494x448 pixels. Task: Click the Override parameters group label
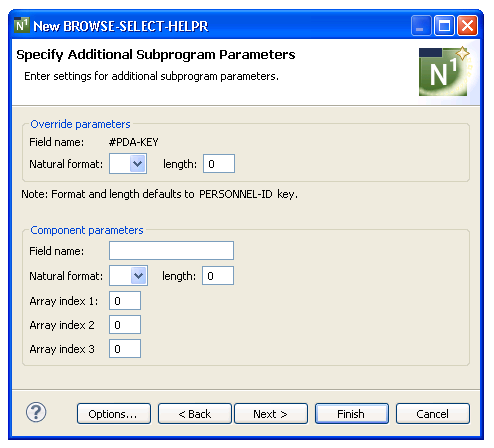point(80,124)
